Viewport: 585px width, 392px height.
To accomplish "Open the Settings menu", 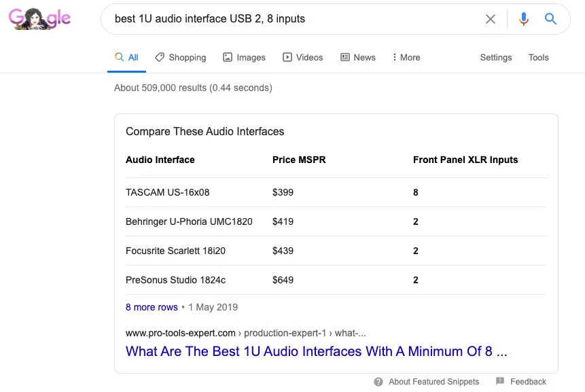I will [496, 57].
